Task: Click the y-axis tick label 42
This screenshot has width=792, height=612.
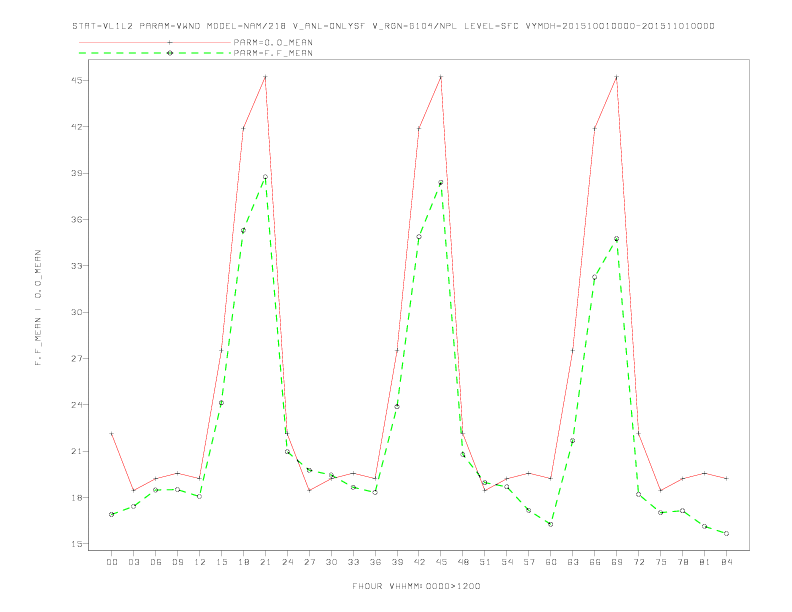Action: click(77, 127)
